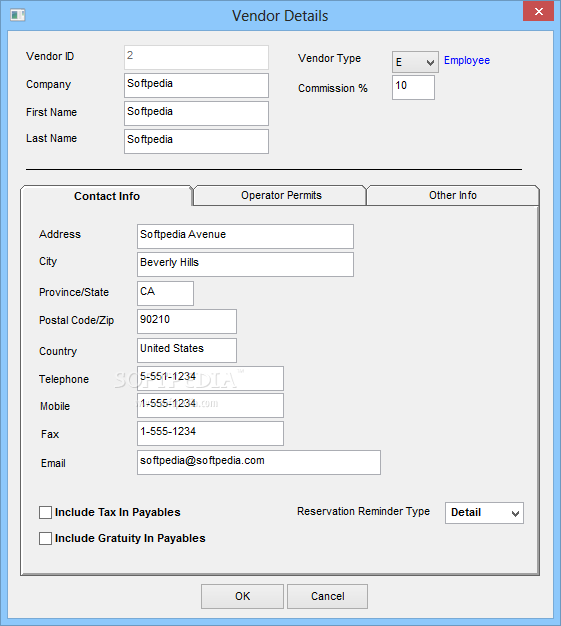561x626 pixels.
Task: Confirm with the OK button
Action: coord(242,596)
